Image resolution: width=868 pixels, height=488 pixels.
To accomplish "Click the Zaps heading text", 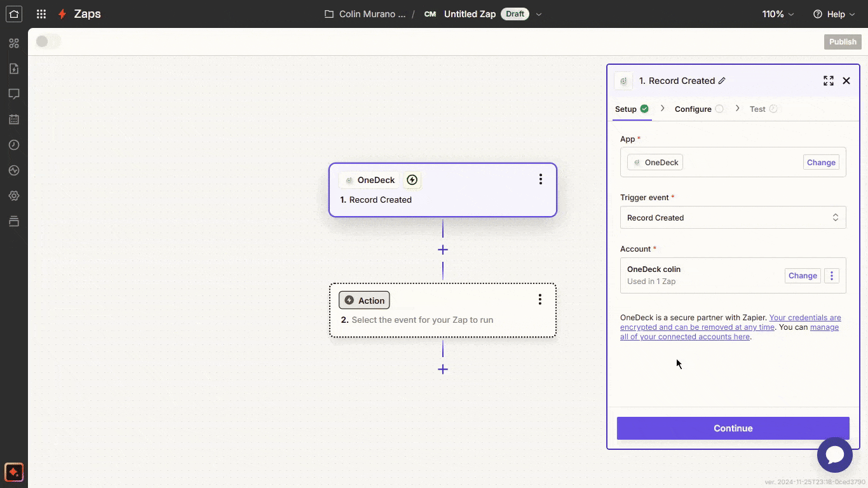I will click(87, 14).
